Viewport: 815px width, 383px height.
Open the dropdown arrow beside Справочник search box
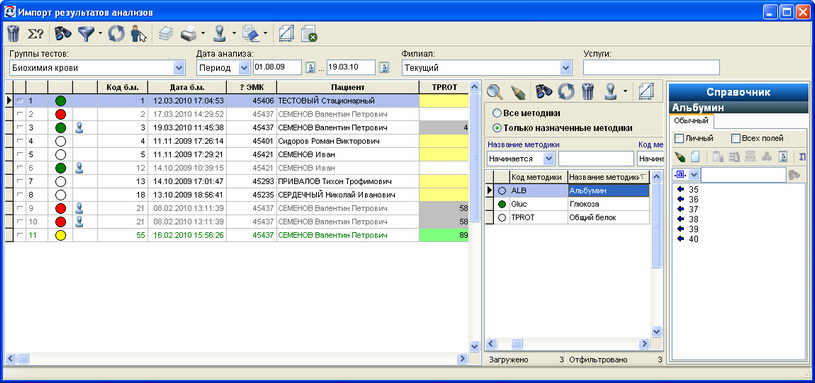click(x=694, y=175)
